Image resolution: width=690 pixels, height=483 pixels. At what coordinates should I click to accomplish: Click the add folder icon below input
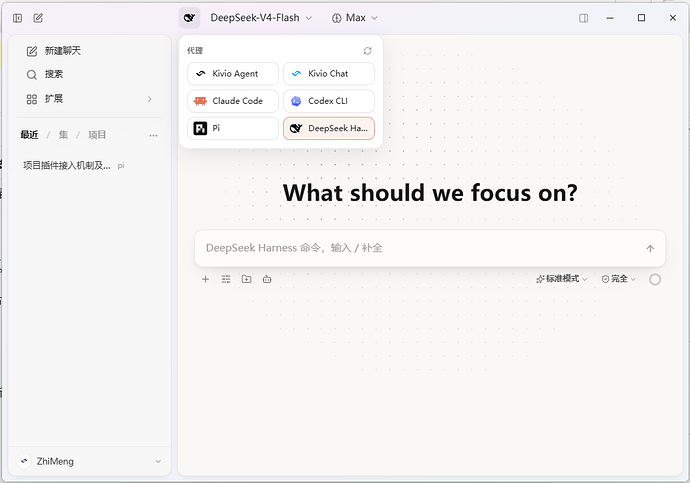point(246,279)
